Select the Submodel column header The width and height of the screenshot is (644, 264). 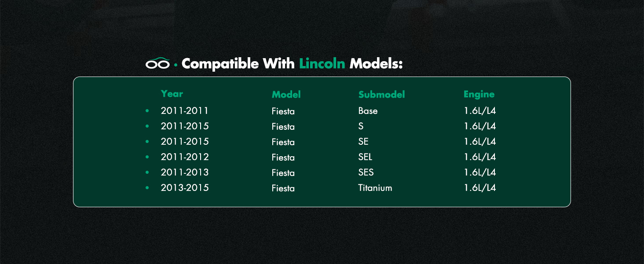point(381,95)
